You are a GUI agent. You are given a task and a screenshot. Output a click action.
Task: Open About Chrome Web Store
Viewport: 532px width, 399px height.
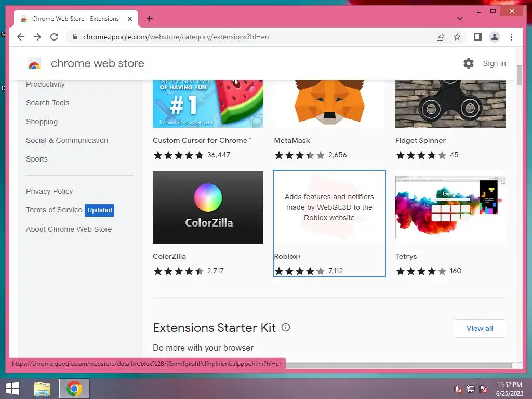(x=69, y=229)
